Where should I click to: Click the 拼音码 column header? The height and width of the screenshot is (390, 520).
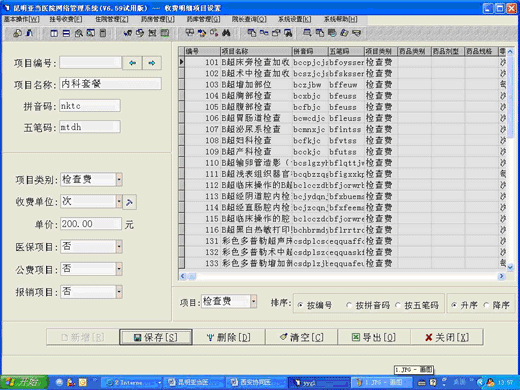click(x=310, y=51)
